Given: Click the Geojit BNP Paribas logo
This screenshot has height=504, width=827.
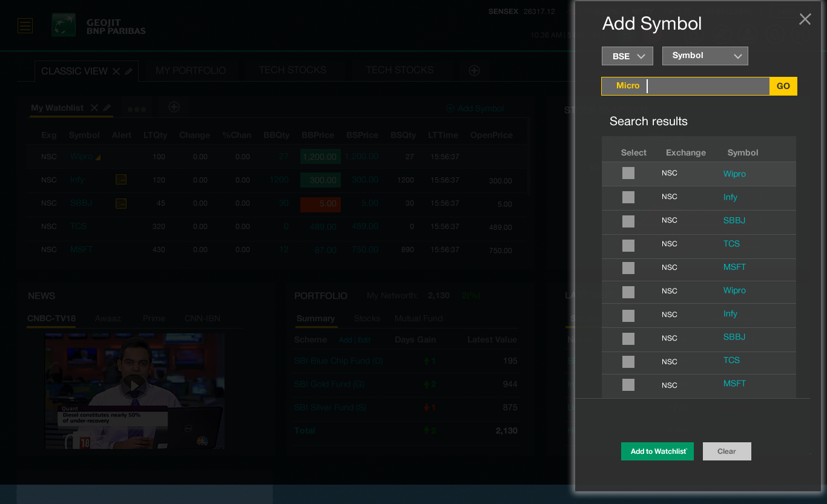Looking at the screenshot, I should [99, 27].
